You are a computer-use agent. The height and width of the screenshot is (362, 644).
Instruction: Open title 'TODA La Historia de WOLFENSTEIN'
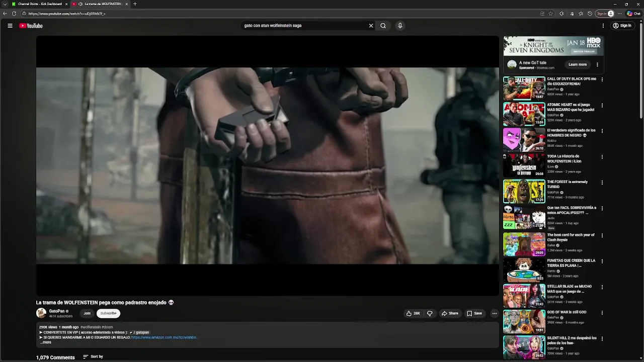(x=564, y=159)
